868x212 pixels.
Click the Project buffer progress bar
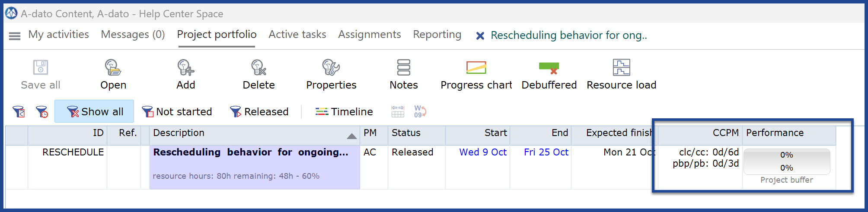coord(787,161)
